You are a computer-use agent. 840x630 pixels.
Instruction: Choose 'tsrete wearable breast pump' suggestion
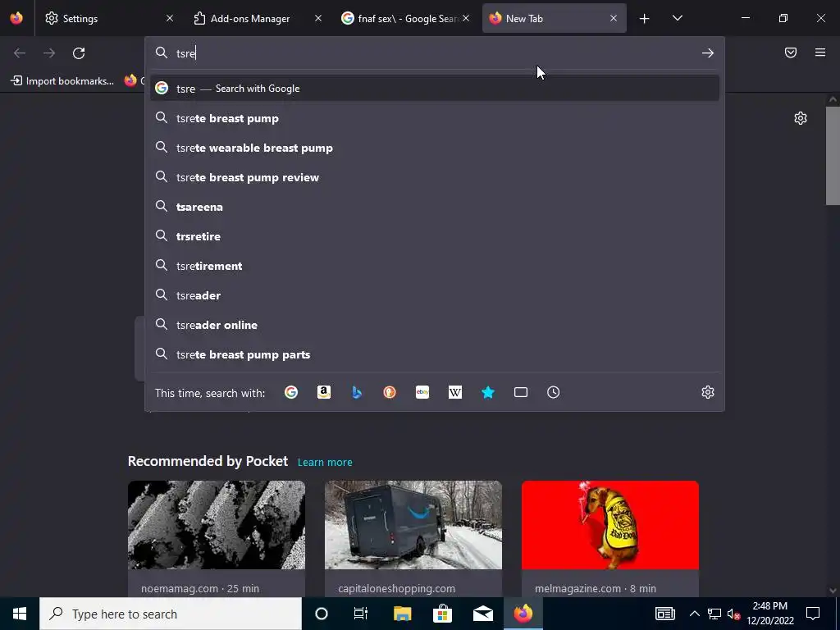click(x=435, y=148)
